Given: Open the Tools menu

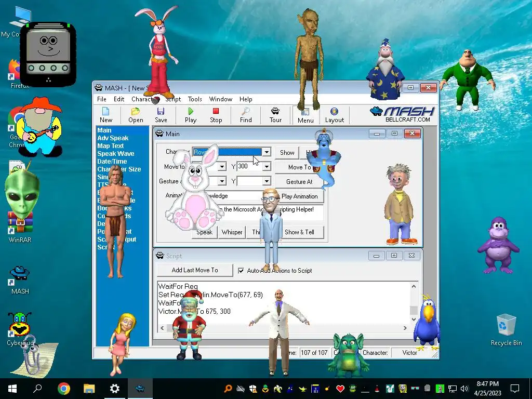Looking at the screenshot, I should click(x=195, y=99).
